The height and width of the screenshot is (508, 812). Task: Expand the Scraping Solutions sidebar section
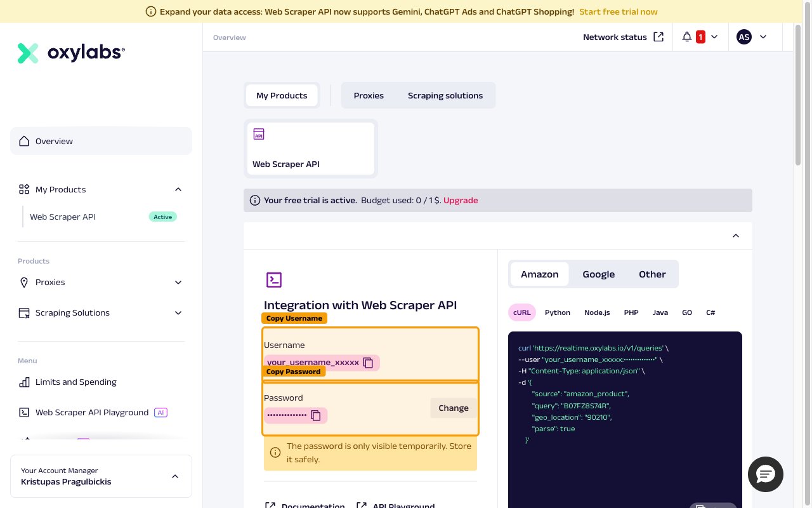pos(178,312)
